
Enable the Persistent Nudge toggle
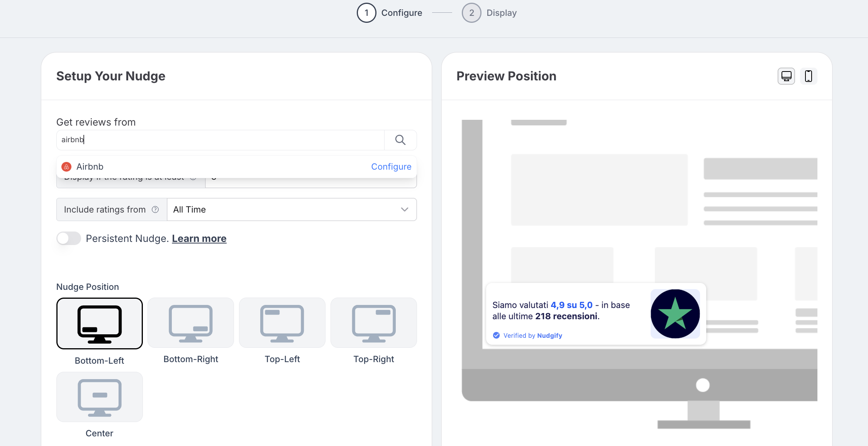point(69,238)
